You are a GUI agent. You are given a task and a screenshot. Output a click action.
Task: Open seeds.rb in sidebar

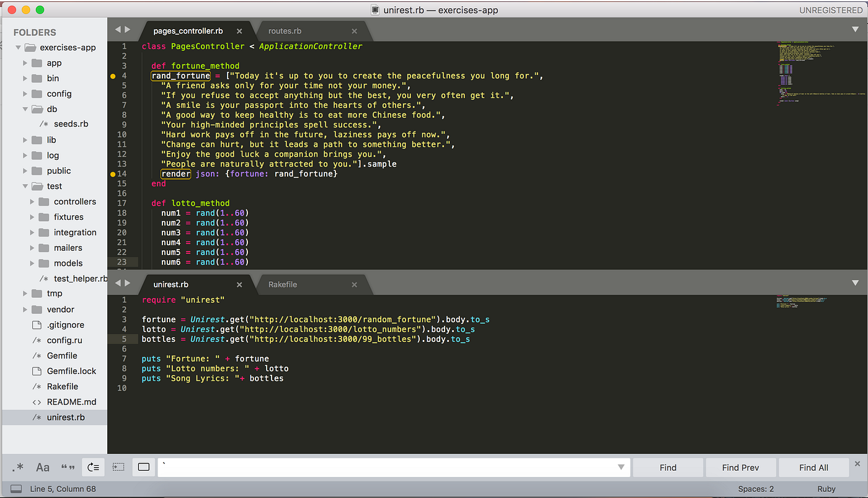coord(71,124)
